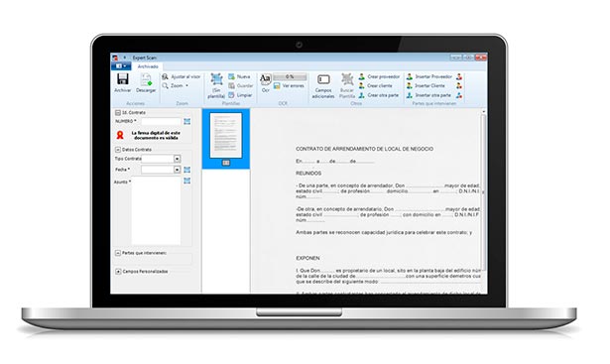Screen dimensions: 610x364
Task: Click Crear proveedor
Action: coord(379,76)
